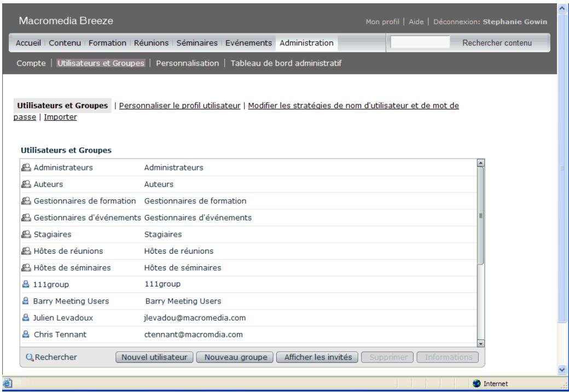Open the Mon profil link

(382, 22)
